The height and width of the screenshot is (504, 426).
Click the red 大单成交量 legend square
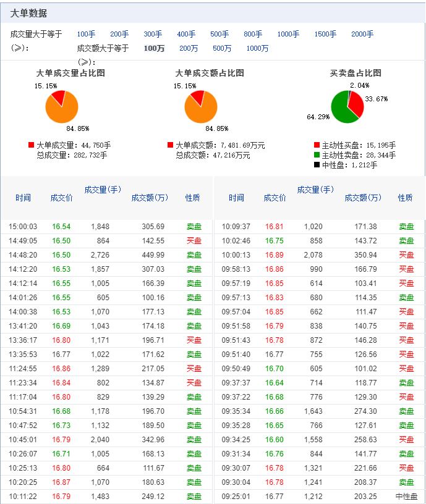(x=31, y=145)
